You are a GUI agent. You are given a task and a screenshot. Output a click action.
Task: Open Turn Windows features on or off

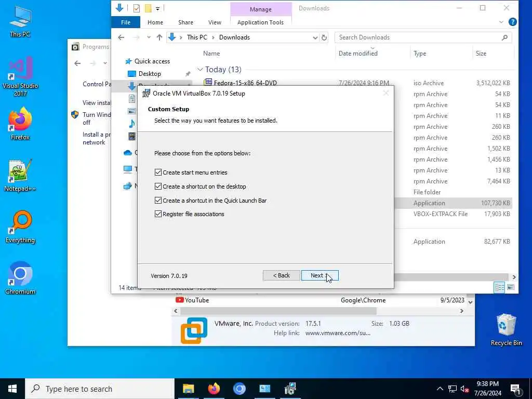click(96, 118)
